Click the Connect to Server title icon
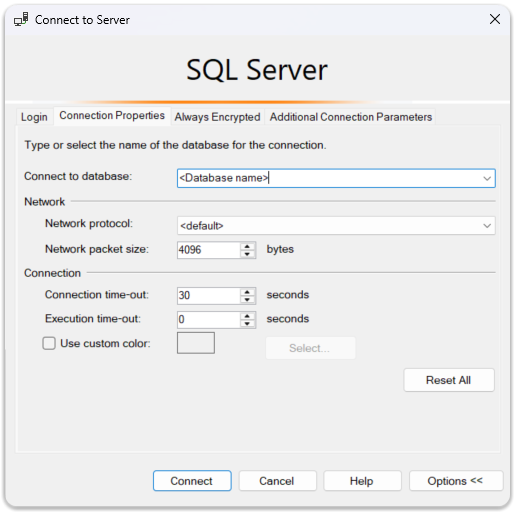The height and width of the screenshot is (513, 515). pos(21,20)
